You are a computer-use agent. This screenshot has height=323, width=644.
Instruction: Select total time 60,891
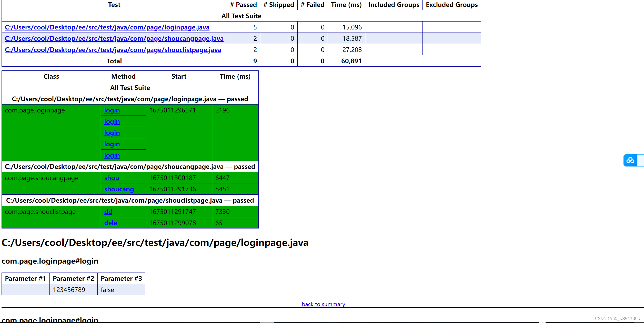point(351,61)
